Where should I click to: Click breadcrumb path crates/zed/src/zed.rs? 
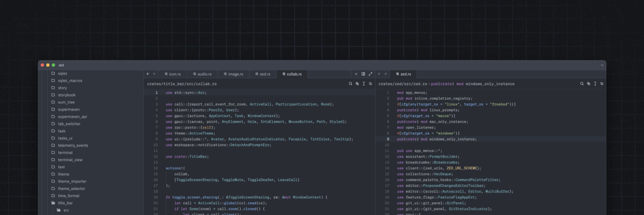coord(403,84)
